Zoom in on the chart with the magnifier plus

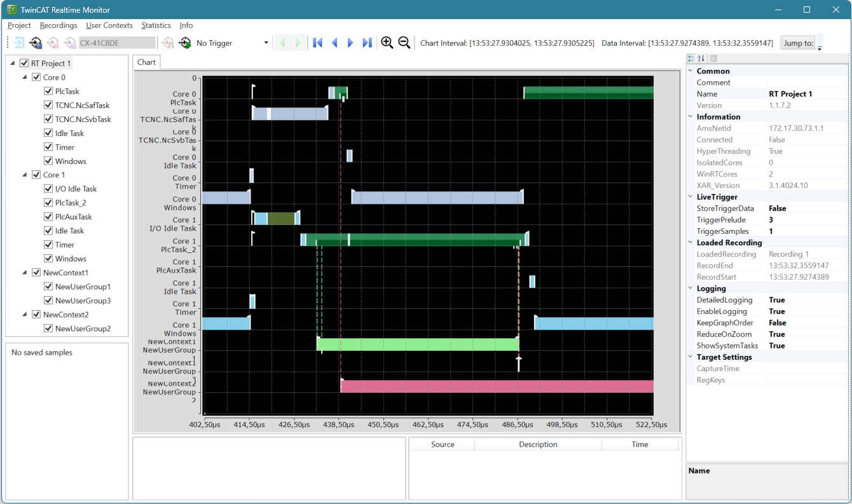tap(387, 43)
